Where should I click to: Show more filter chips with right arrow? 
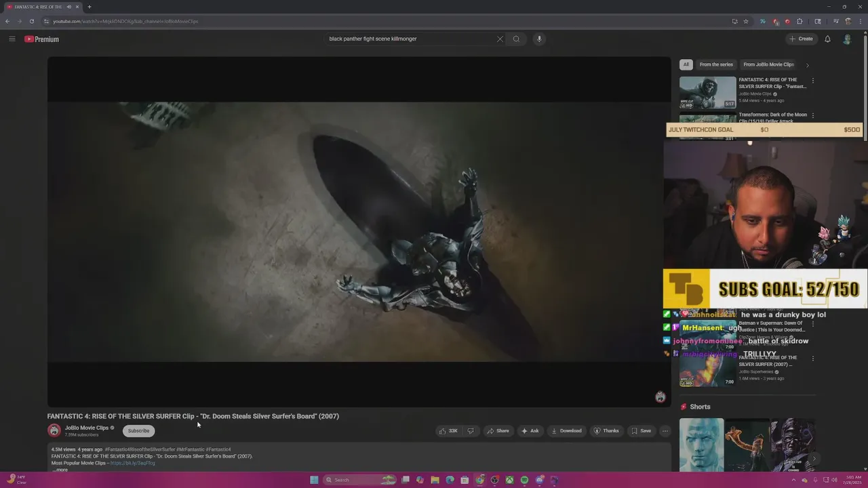[807, 65]
